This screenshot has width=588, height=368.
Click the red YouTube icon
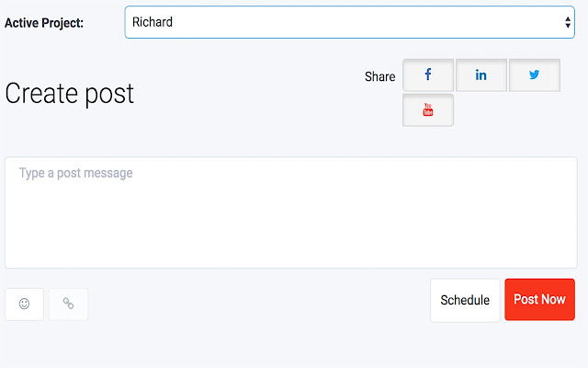428,110
